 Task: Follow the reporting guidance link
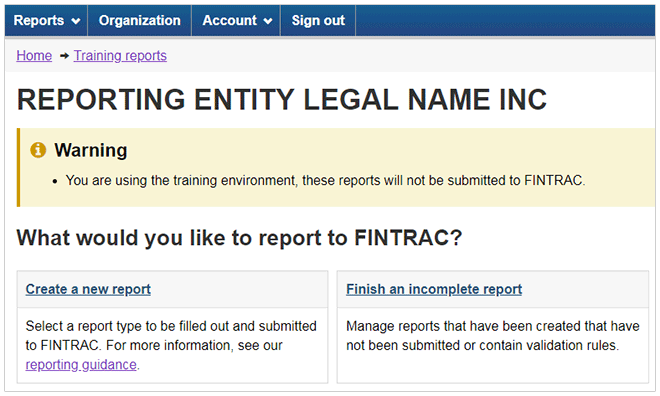coord(81,364)
